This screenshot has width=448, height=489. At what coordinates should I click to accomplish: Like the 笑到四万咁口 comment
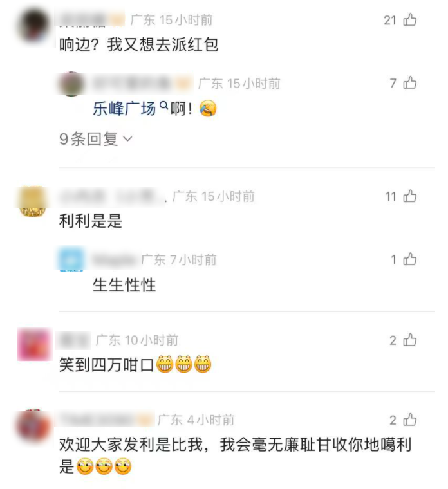point(409,340)
